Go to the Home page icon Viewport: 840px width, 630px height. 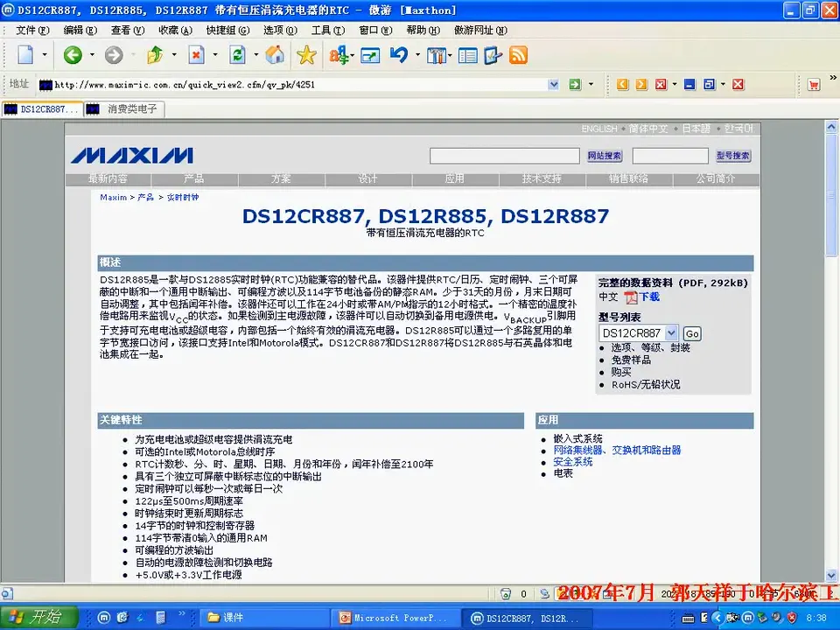275,54
